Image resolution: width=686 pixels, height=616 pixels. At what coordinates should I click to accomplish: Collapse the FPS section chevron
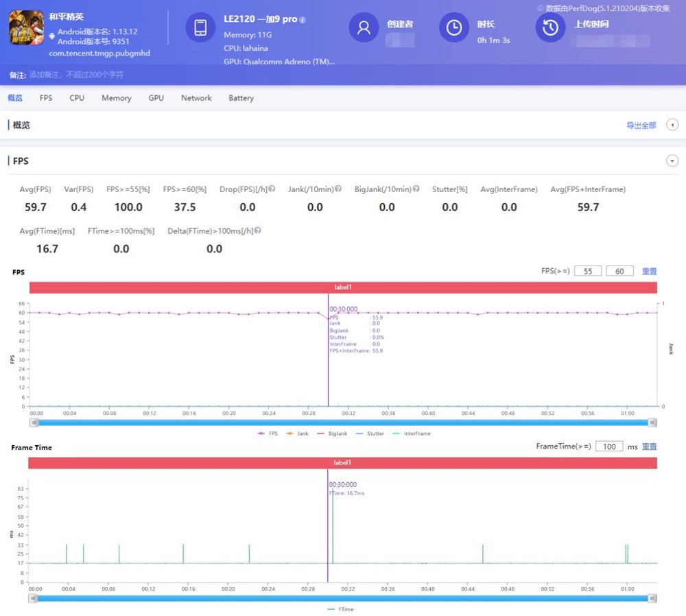(672, 161)
